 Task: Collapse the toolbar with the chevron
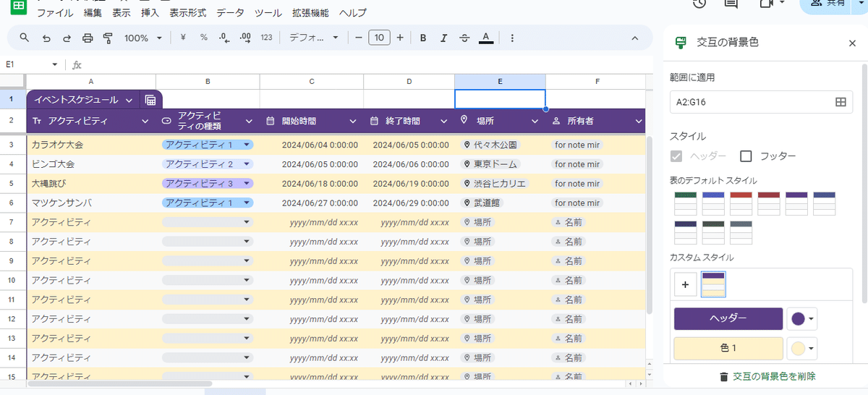[635, 38]
